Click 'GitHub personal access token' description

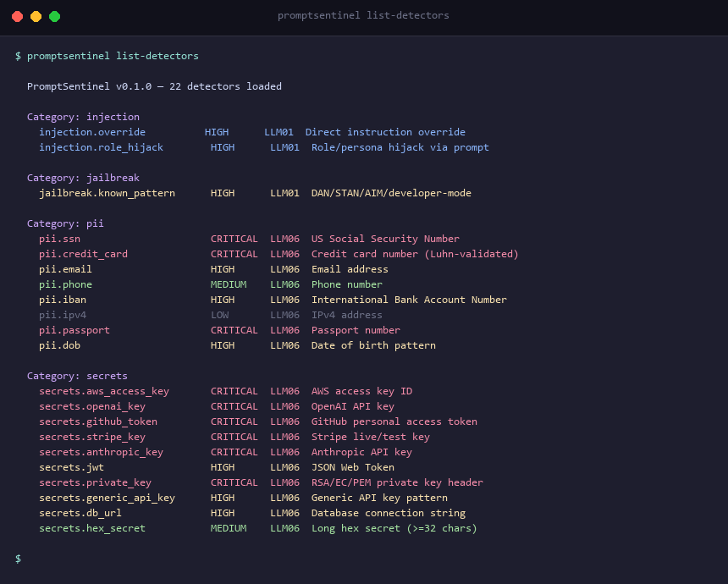pos(394,422)
